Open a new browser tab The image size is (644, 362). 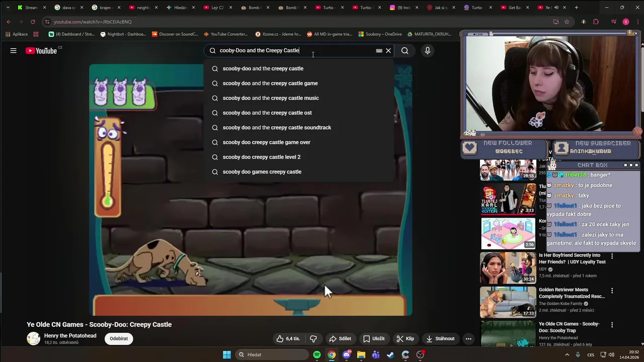coord(577,8)
